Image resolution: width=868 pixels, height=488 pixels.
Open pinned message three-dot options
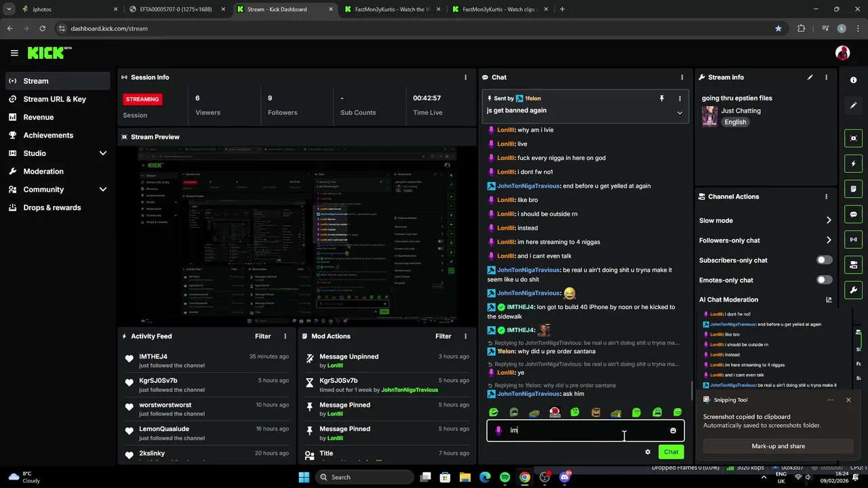pos(679,98)
